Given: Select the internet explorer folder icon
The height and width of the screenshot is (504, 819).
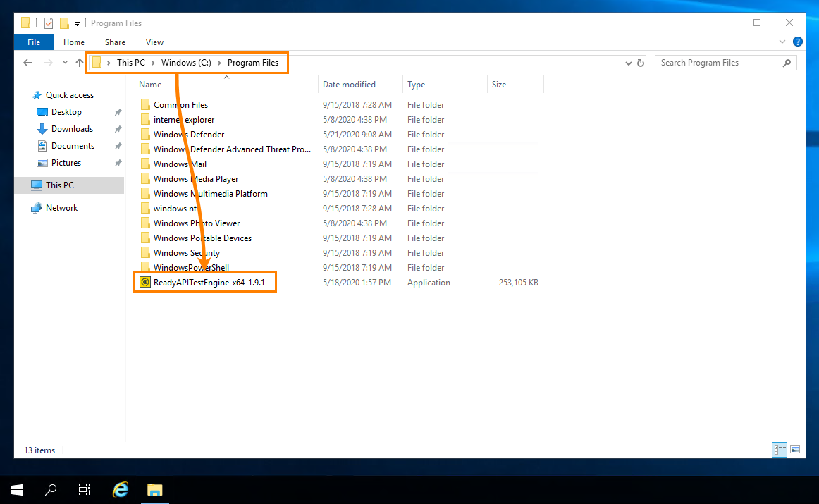Looking at the screenshot, I should tap(145, 120).
